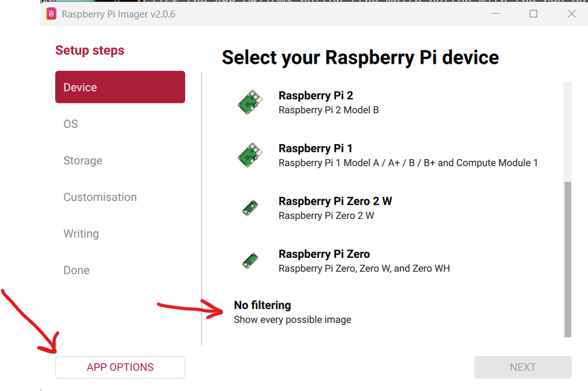The image size is (588, 391).
Task: Choose the No filtering option
Action: coord(262,305)
